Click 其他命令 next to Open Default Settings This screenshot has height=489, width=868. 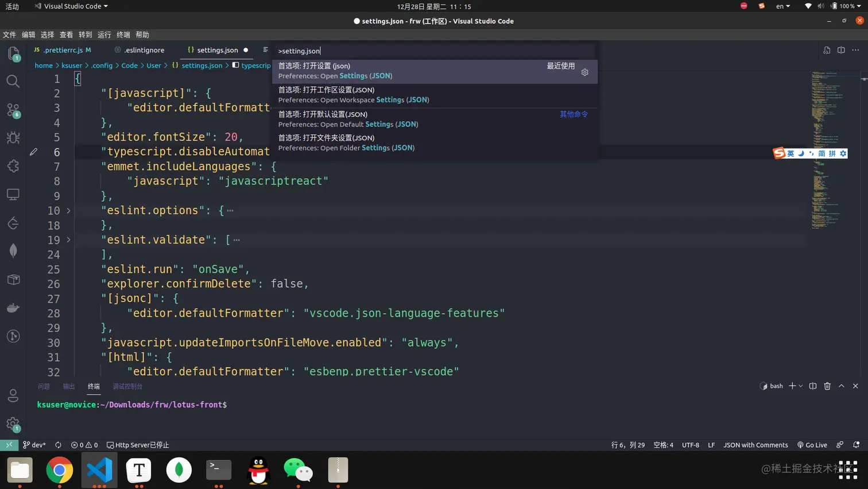tap(573, 114)
